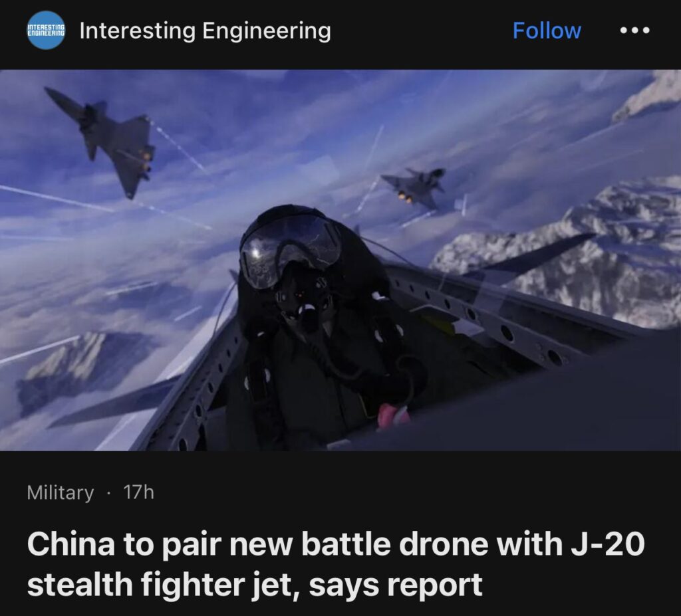Click the pink object inside the cockpit
681x616 pixels.
coord(393,415)
